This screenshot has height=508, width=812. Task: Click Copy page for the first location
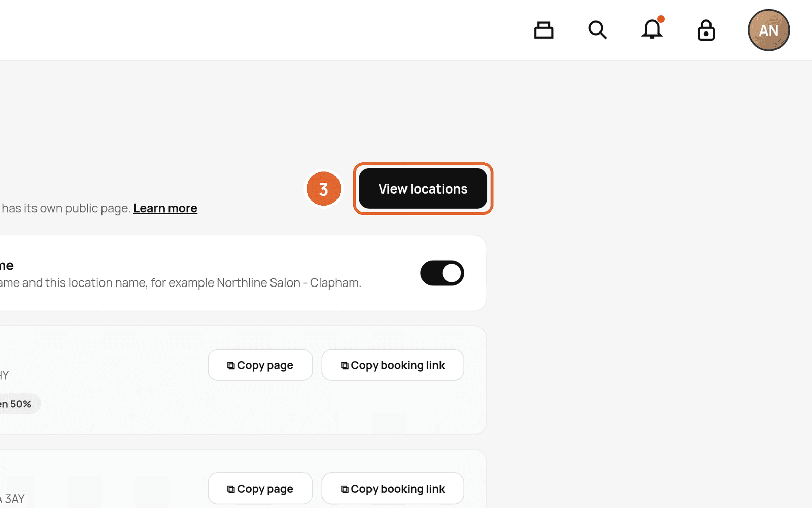(260, 365)
